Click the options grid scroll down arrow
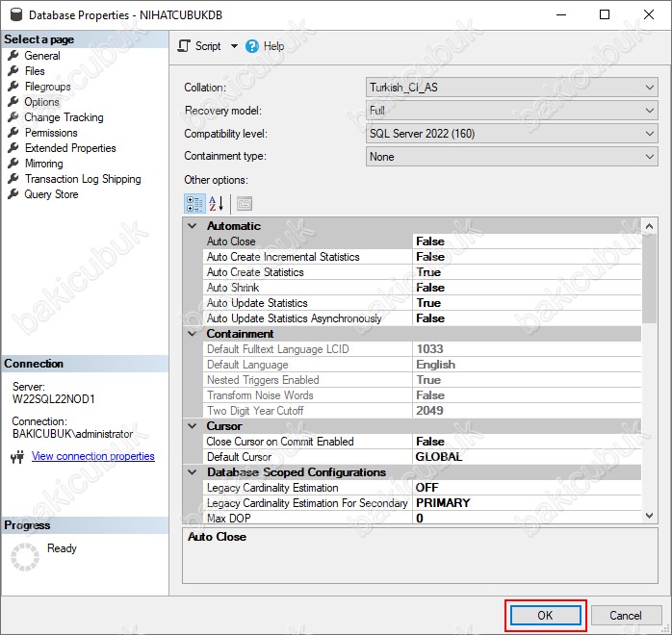The height and width of the screenshot is (635, 672). (649, 516)
